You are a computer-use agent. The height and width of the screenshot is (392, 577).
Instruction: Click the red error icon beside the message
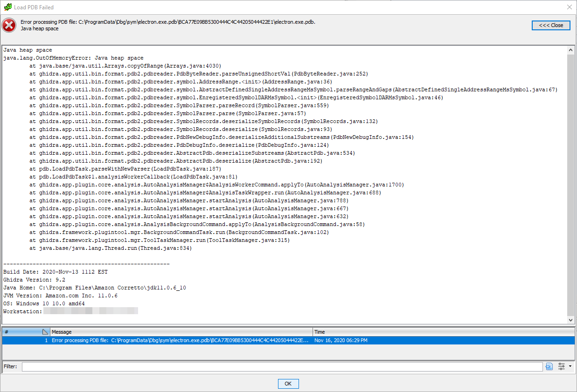tap(8, 25)
